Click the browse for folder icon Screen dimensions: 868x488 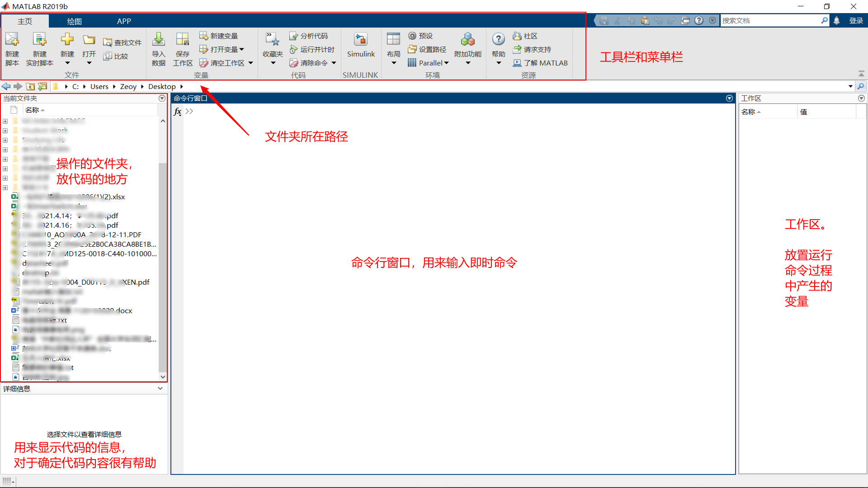pyautogui.click(x=42, y=86)
